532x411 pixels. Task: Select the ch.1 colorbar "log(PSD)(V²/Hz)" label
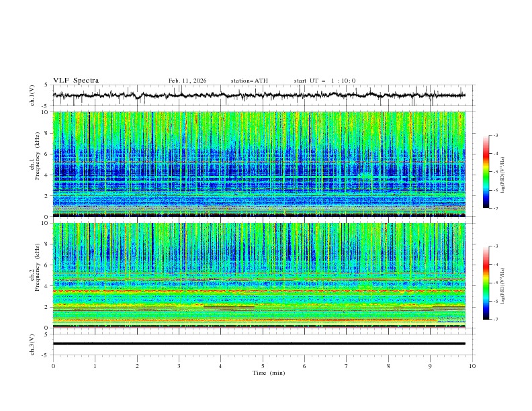tap(503, 175)
